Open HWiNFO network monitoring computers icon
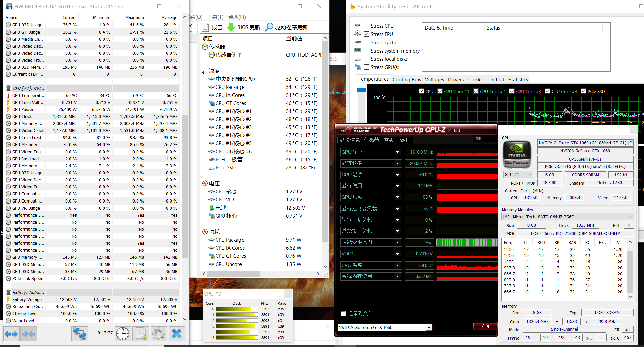 79,334
